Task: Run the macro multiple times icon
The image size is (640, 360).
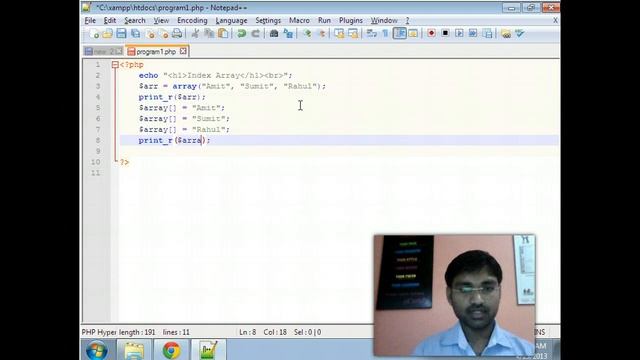Action: pyautogui.click(x=473, y=33)
